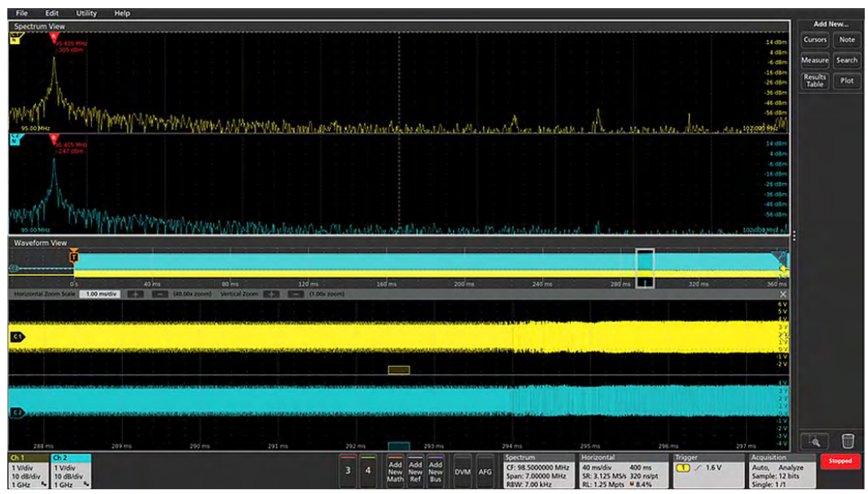The width and height of the screenshot is (868, 494).
Task: Click the Results Table button
Action: 815,81
